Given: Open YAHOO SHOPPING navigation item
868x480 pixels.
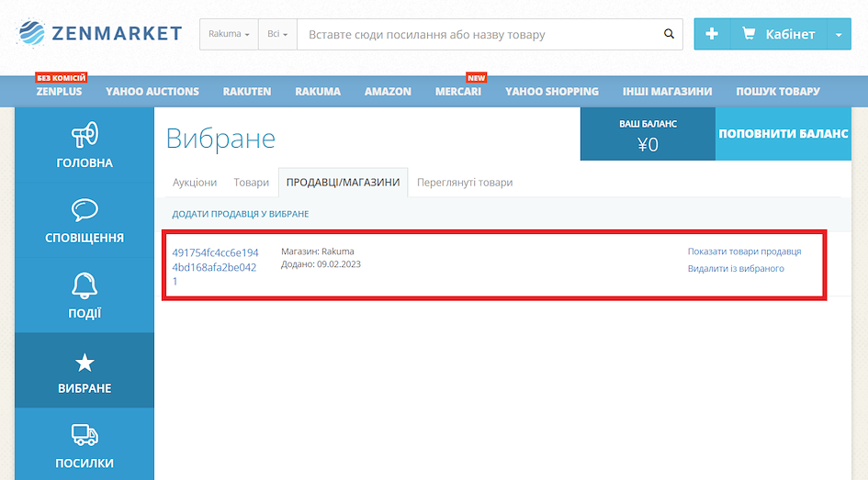Looking at the screenshot, I should pyautogui.click(x=551, y=91).
